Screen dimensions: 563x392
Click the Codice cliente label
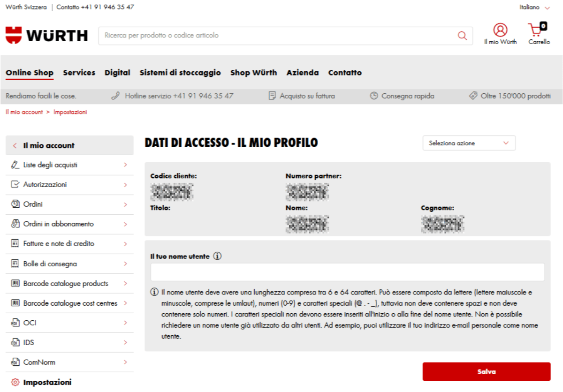point(174,176)
